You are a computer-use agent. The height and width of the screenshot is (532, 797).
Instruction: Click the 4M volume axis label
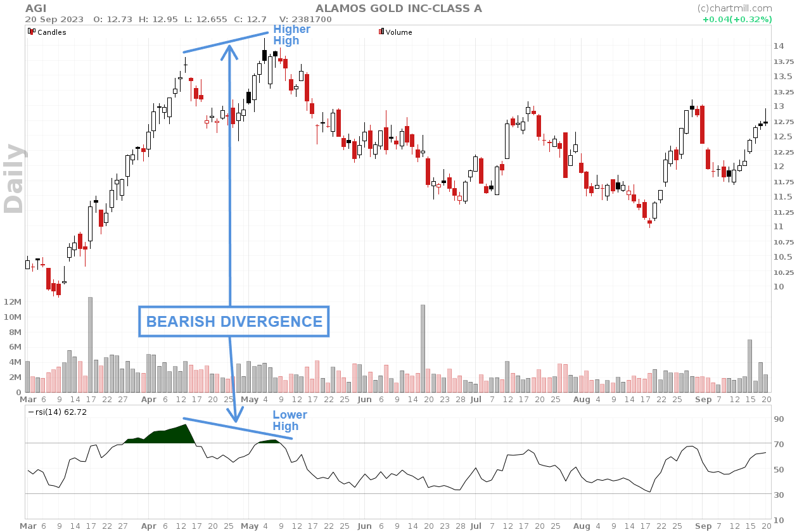[15, 362]
